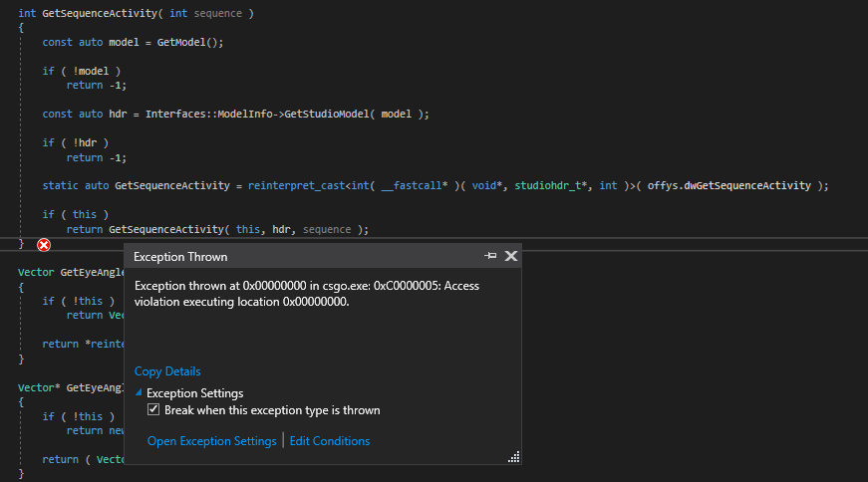Uncheck Break when this exception type is thrown

point(153,410)
